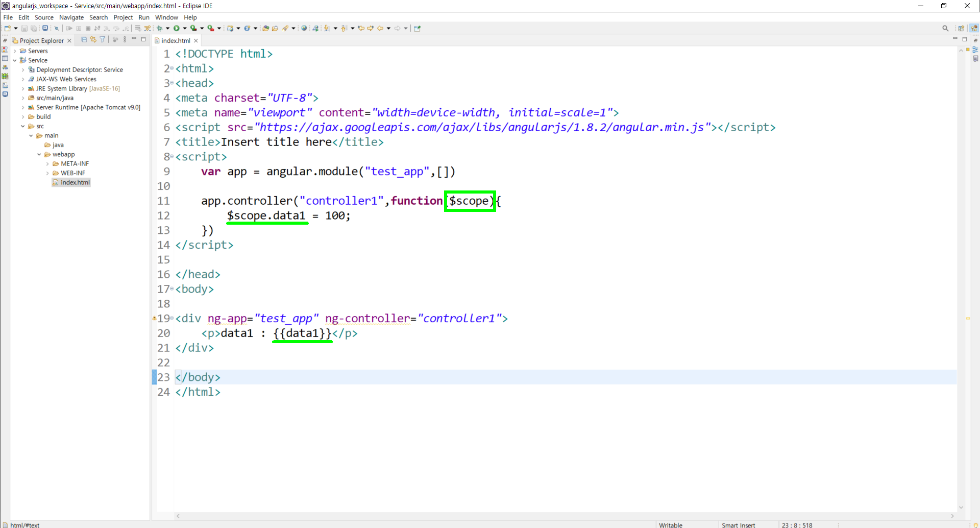
Task: Expand the JRE System Library node
Action: 23,89
